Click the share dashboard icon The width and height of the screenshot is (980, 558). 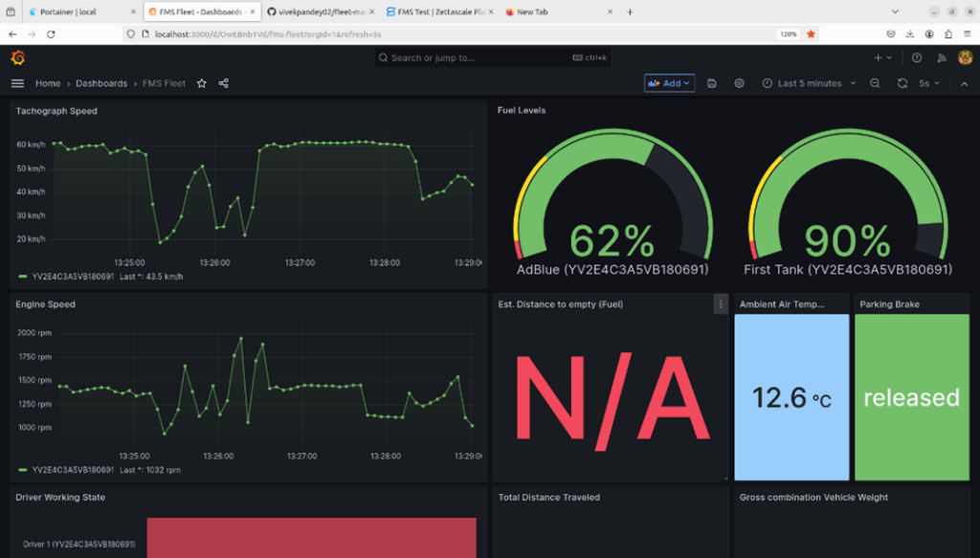pyautogui.click(x=224, y=83)
